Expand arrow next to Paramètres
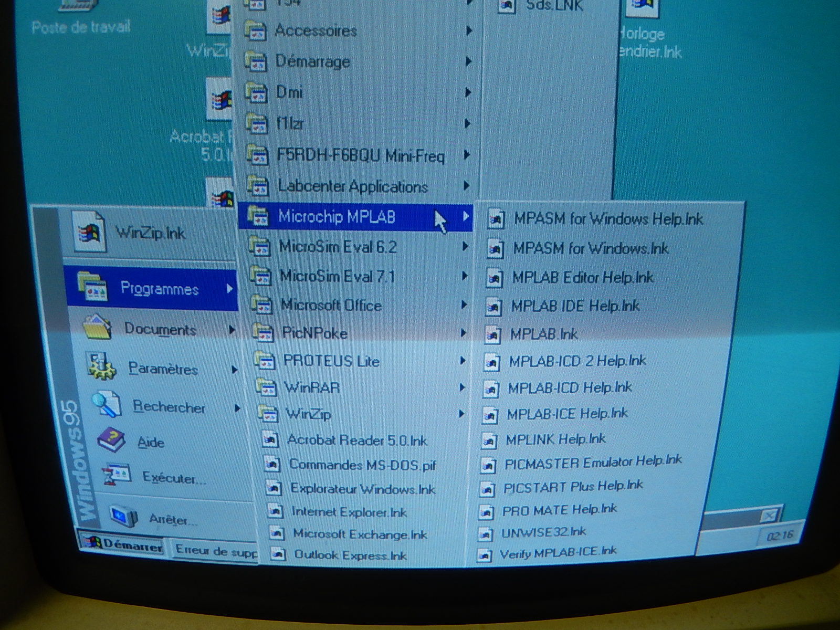Screen dimensions: 840x630 pos(235,370)
